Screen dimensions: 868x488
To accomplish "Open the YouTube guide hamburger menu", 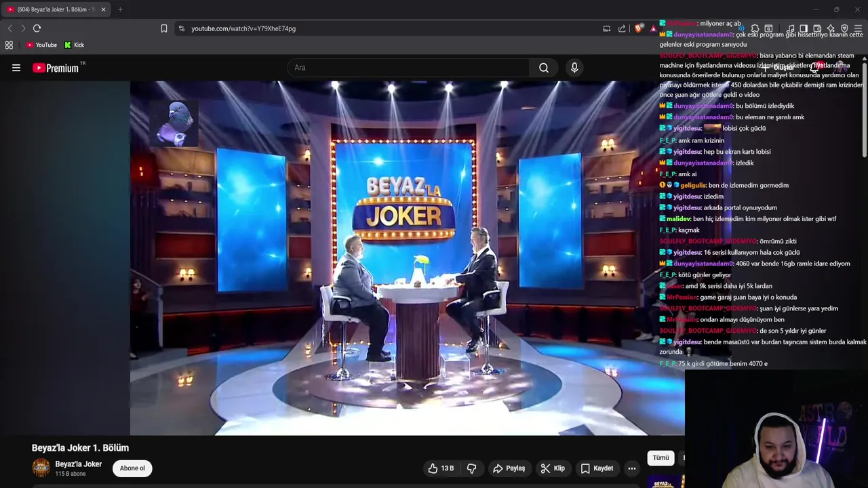I will click(x=16, y=68).
